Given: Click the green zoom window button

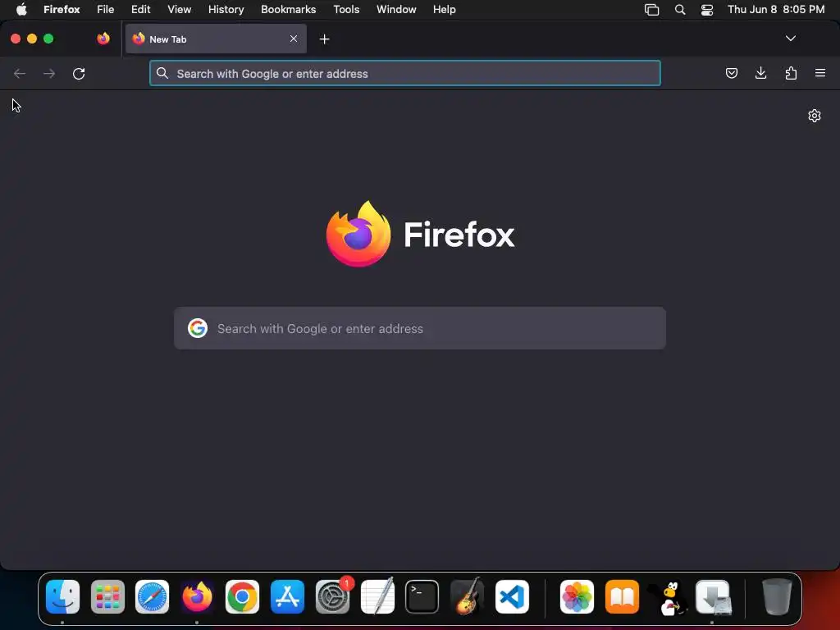Looking at the screenshot, I should click(x=48, y=39).
